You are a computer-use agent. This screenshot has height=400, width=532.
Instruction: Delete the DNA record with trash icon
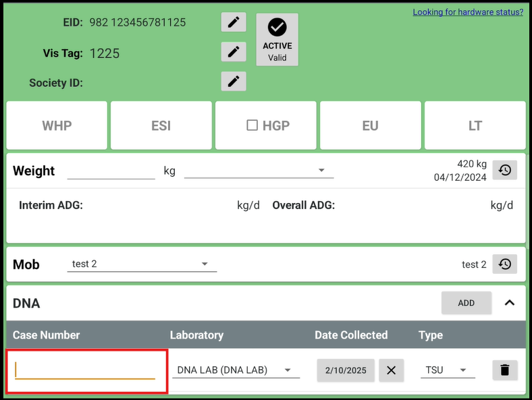point(504,370)
